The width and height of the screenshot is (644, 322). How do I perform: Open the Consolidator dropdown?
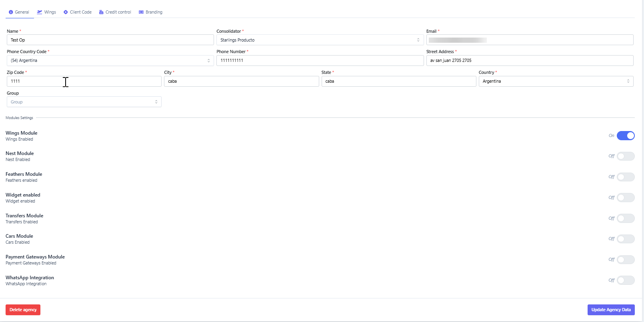320,40
